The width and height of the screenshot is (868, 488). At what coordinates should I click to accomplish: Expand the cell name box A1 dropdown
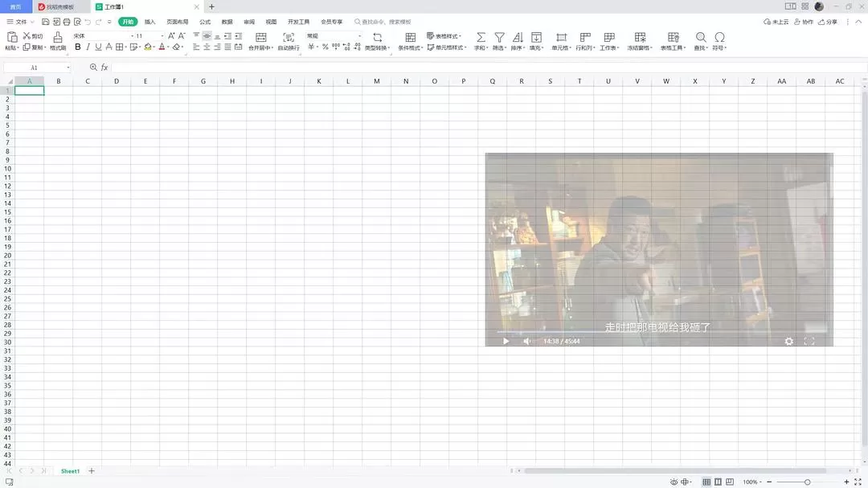click(x=68, y=68)
